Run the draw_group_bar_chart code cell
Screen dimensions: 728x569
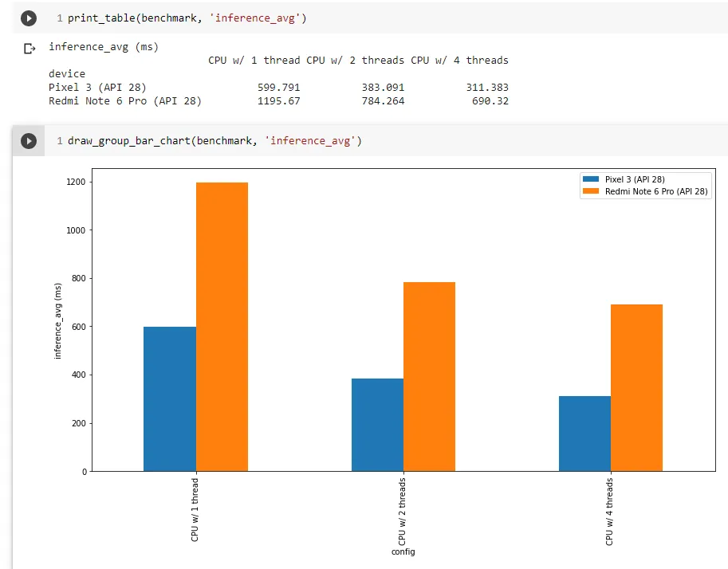(29, 140)
